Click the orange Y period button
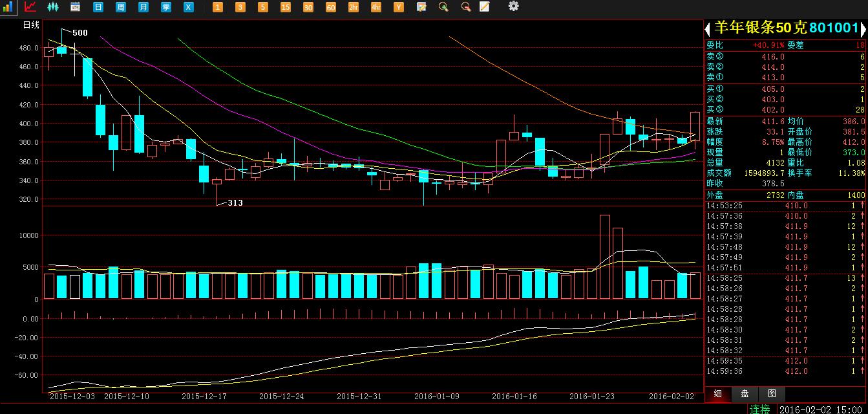Screen dimensions: 868x414 399,6
